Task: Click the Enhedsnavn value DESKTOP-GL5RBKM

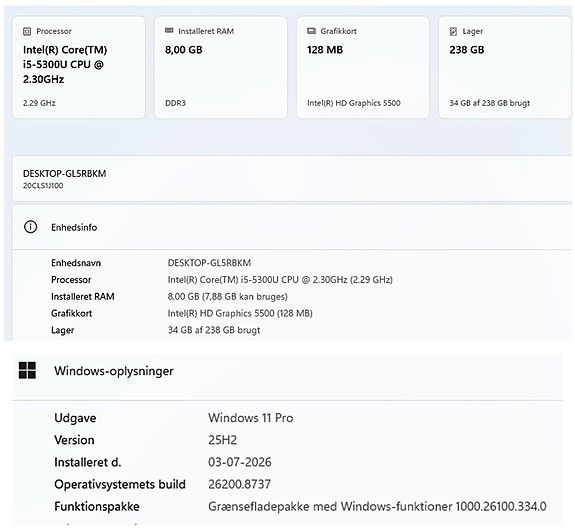Action: pos(209,263)
